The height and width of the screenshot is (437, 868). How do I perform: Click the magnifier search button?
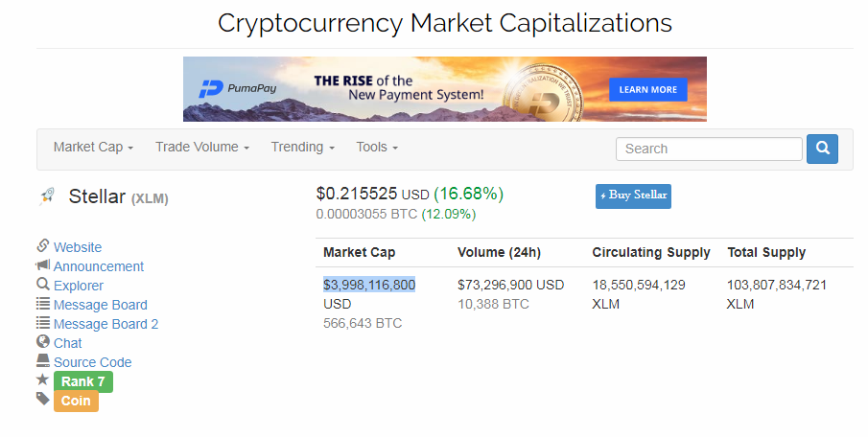[822, 149]
